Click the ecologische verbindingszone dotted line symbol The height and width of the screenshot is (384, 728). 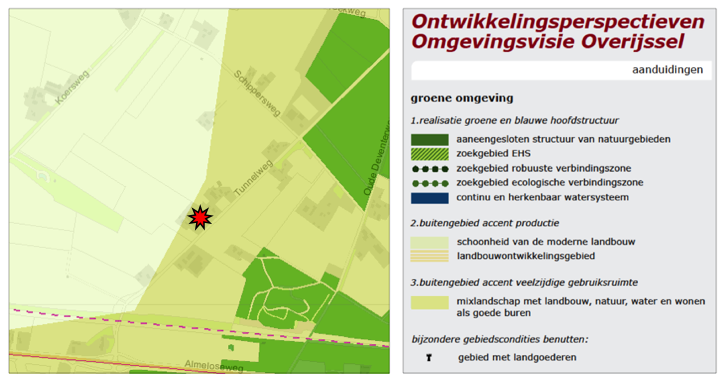click(x=430, y=183)
